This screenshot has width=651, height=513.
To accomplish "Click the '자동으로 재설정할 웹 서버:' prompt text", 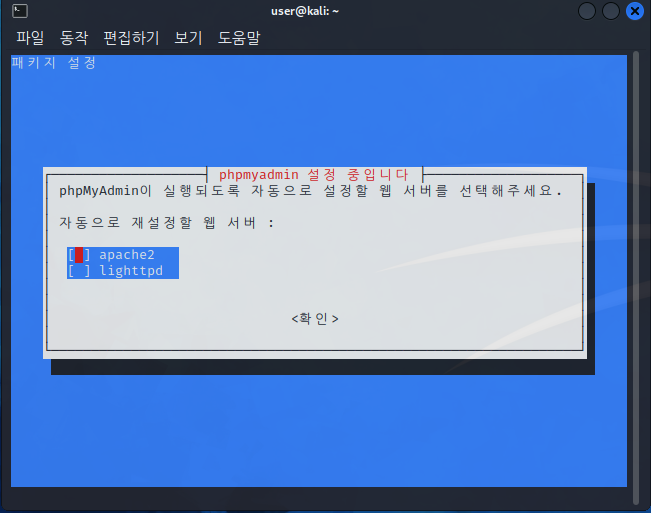I will click(x=166, y=223).
